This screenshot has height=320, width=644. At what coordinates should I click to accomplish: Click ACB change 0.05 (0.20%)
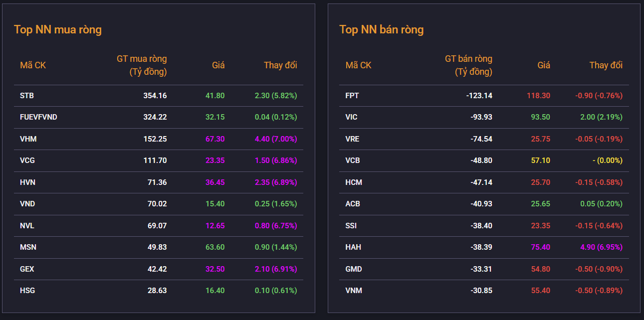pos(601,204)
